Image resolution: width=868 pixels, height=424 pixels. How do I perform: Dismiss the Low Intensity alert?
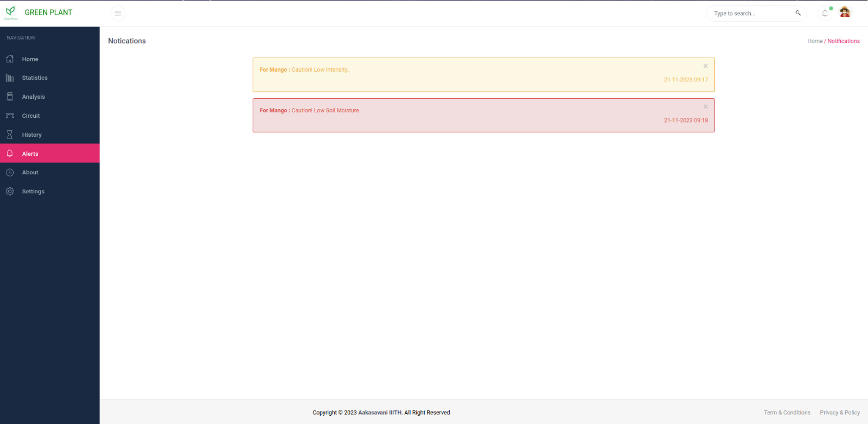tap(705, 66)
